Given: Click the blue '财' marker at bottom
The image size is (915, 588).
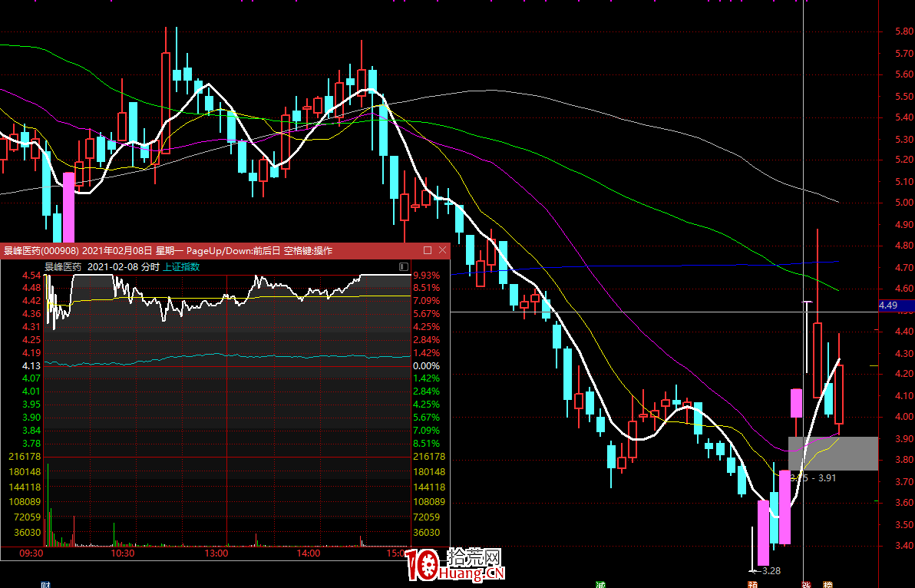Looking at the screenshot, I should [45, 584].
